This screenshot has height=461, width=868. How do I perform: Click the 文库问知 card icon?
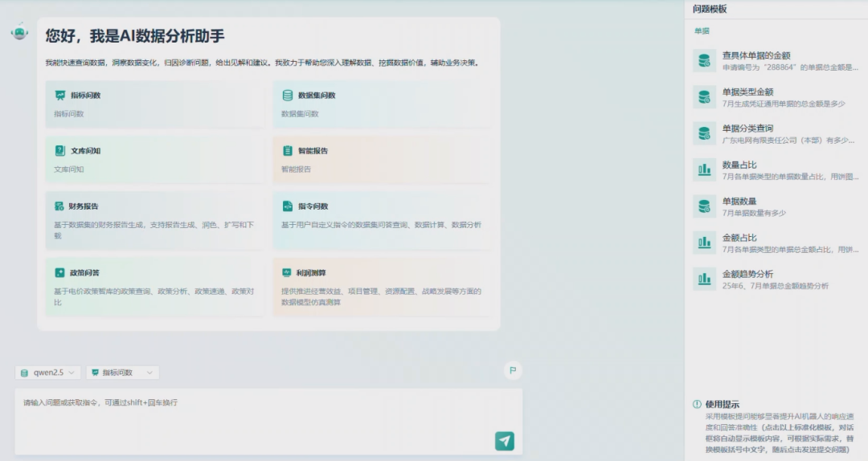(59, 150)
